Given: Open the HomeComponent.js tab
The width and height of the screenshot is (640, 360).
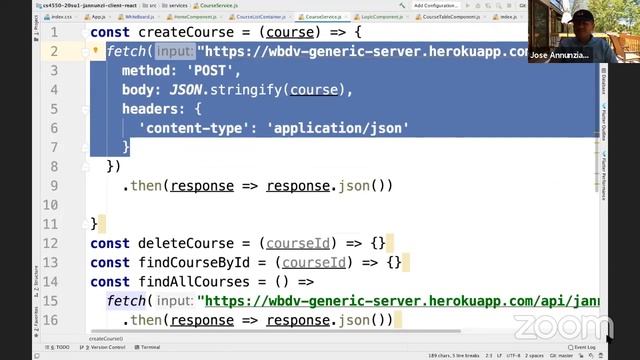Looking at the screenshot, I should [193, 17].
